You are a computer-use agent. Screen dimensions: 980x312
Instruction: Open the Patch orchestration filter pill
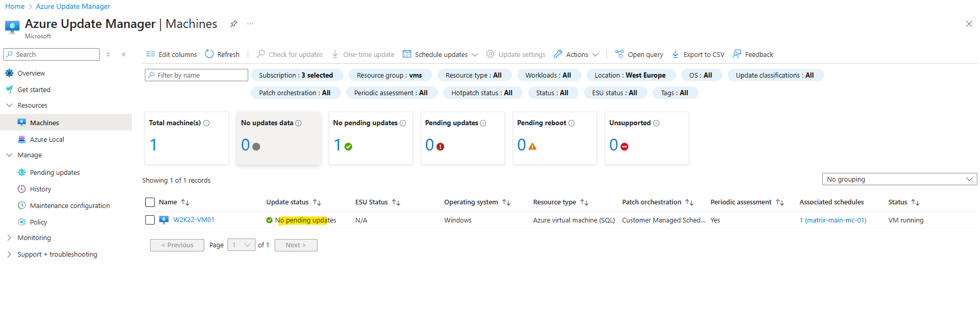[x=295, y=93]
